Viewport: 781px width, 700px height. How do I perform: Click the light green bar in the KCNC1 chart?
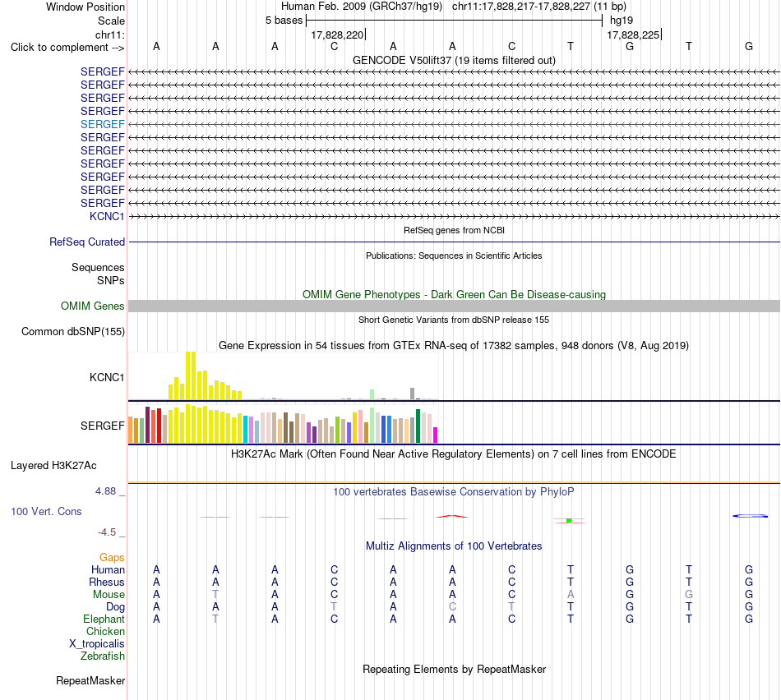(372, 394)
